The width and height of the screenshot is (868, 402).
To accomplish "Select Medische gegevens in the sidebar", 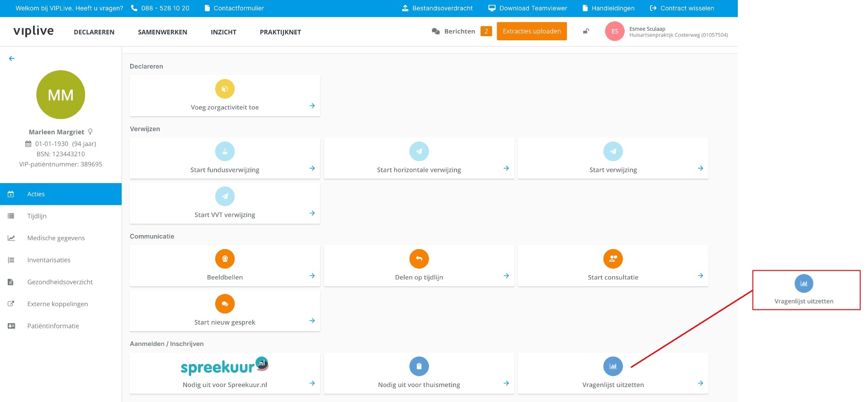I will point(56,238).
